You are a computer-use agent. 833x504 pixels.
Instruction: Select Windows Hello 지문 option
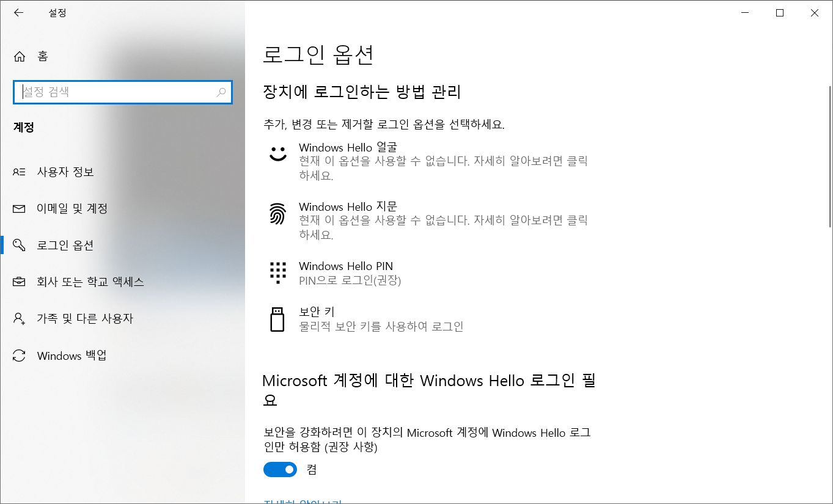tap(430, 220)
